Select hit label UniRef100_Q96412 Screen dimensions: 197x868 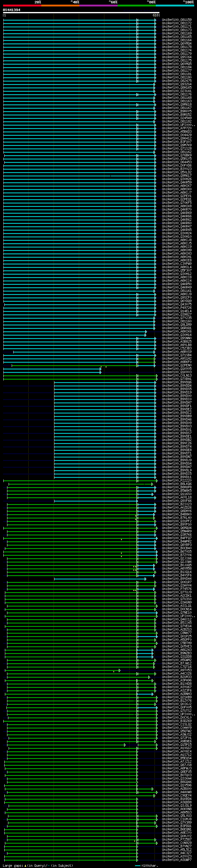(177, 139)
